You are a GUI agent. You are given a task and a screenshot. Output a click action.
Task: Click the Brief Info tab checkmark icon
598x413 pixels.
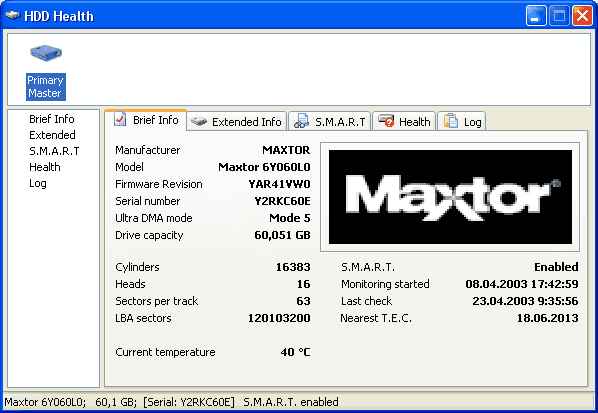pos(120,119)
